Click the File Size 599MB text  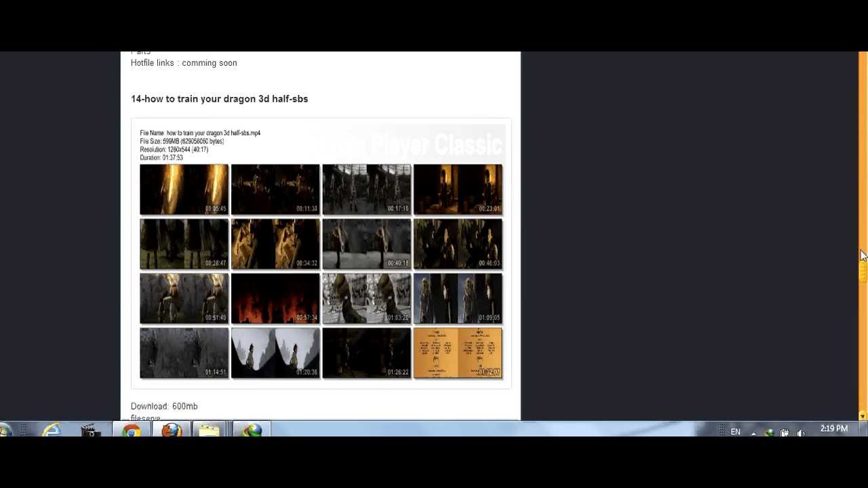click(x=182, y=142)
